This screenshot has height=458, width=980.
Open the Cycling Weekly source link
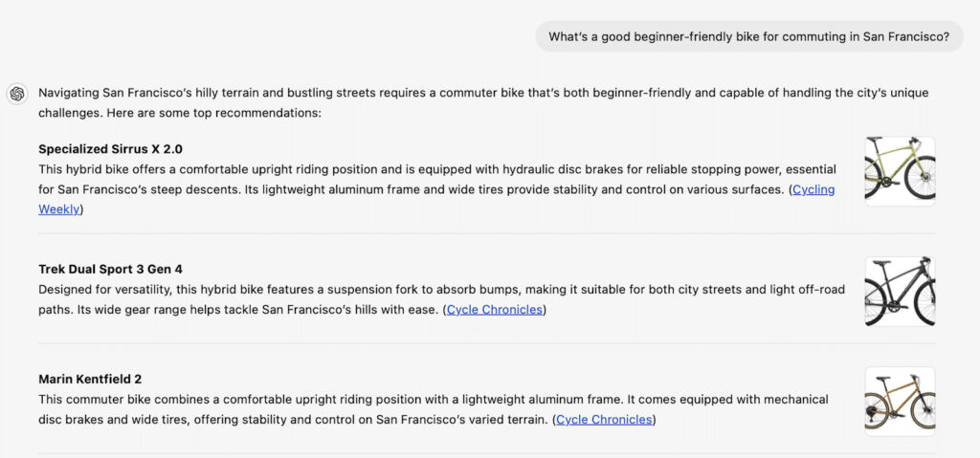[813, 189]
